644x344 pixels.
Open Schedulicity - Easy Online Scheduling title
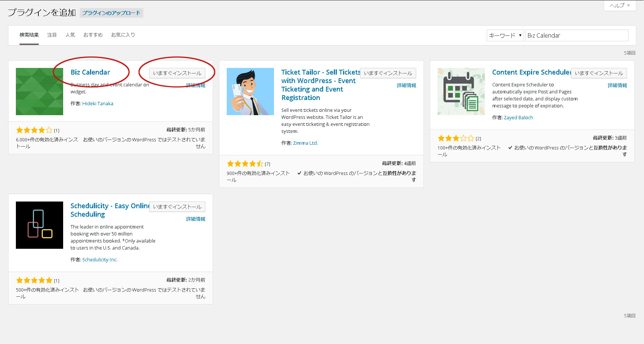(x=110, y=210)
